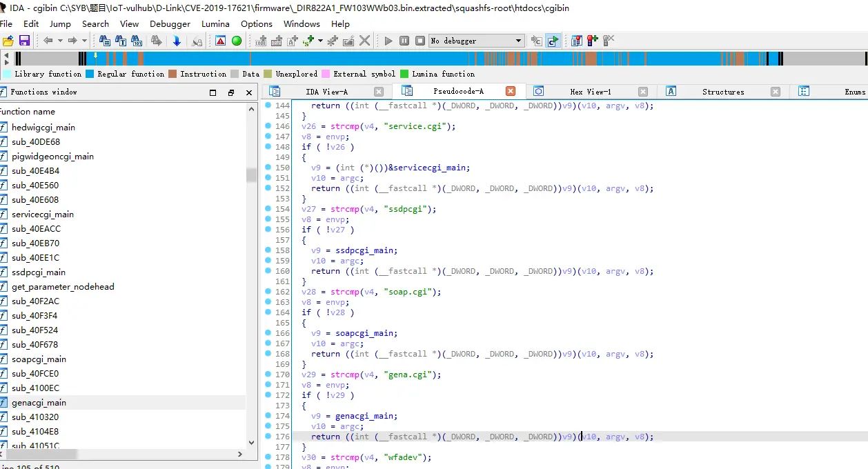Continue process using the green C icon
The image size is (868, 469).
click(x=553, y=41)
